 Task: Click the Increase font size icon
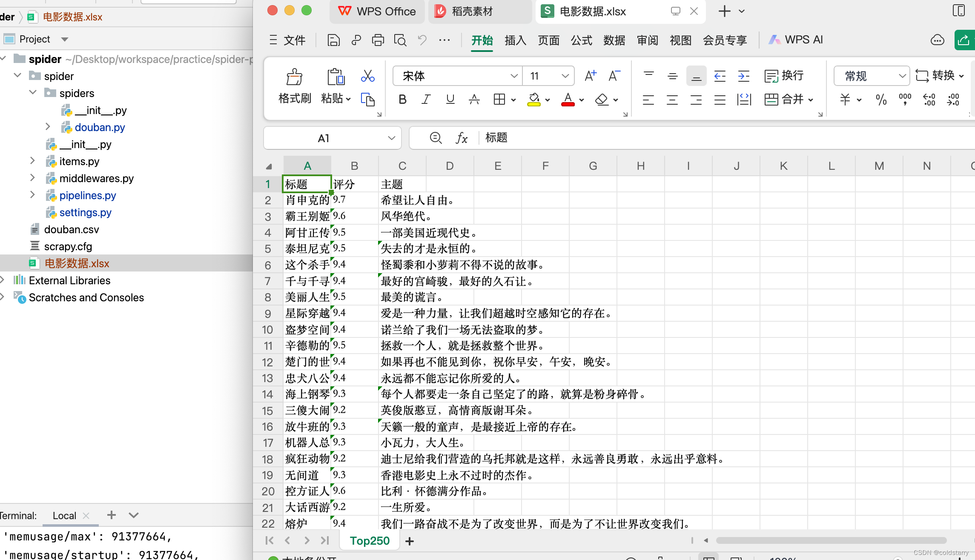coord(590,76)
